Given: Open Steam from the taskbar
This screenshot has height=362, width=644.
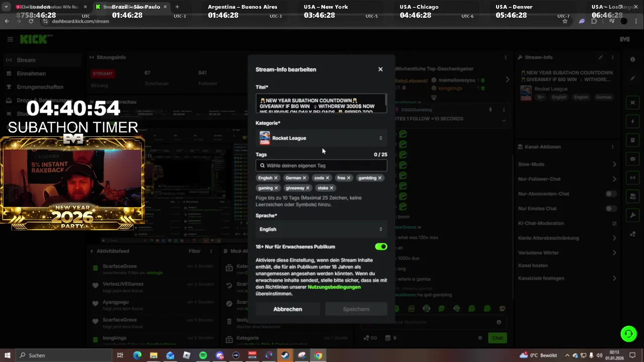Looking at the screenshot, I should coord(285,355).
